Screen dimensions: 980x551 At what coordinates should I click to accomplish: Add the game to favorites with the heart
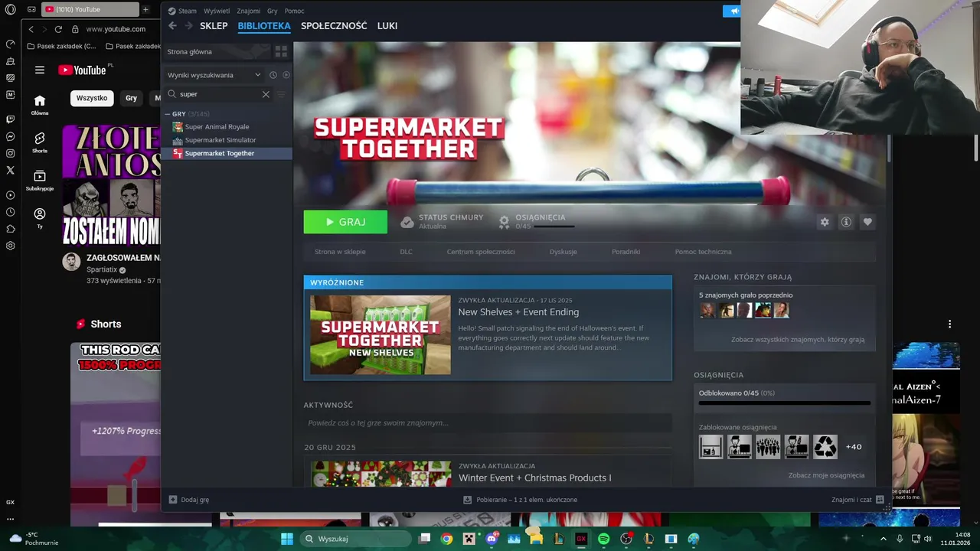[867, 222]
